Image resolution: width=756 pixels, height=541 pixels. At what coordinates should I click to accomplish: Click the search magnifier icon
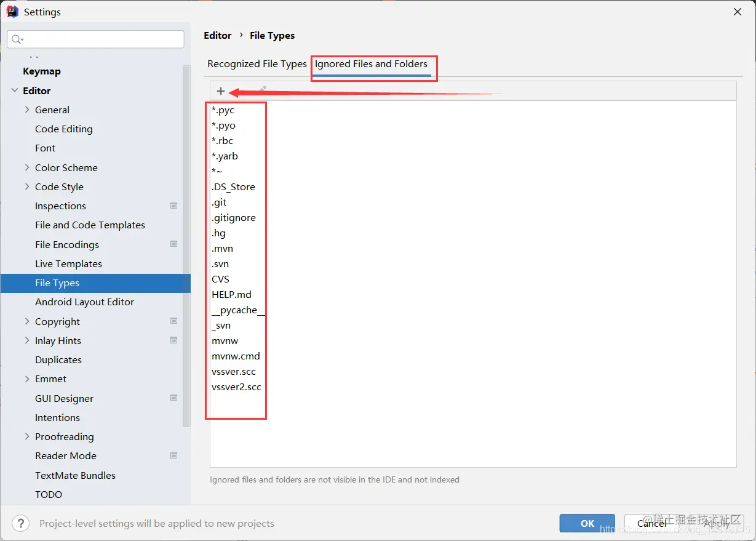(x=17, y=39)
